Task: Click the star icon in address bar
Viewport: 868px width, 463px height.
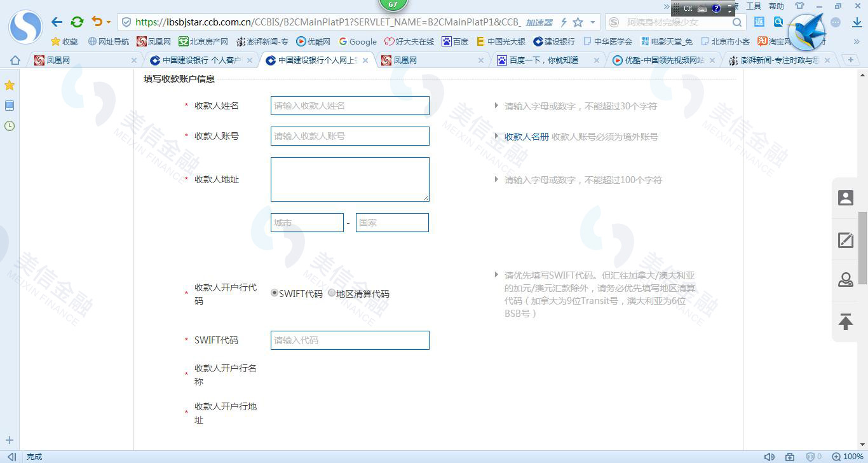Action: [578, 22]
